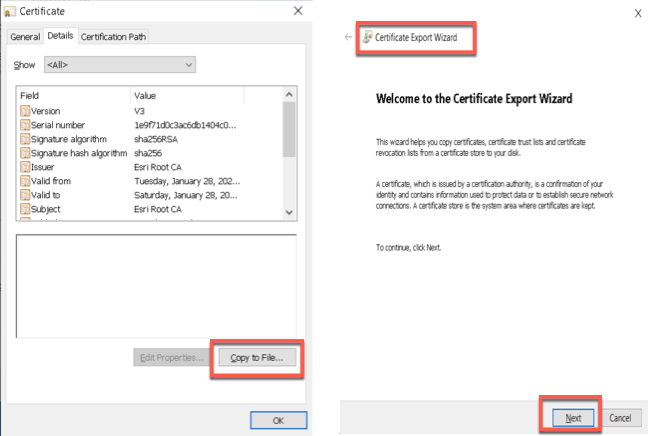The width and height of the screenshot is (648, 436).
Task: Open the Show <All> dropdown
Action: coord(120,65)
